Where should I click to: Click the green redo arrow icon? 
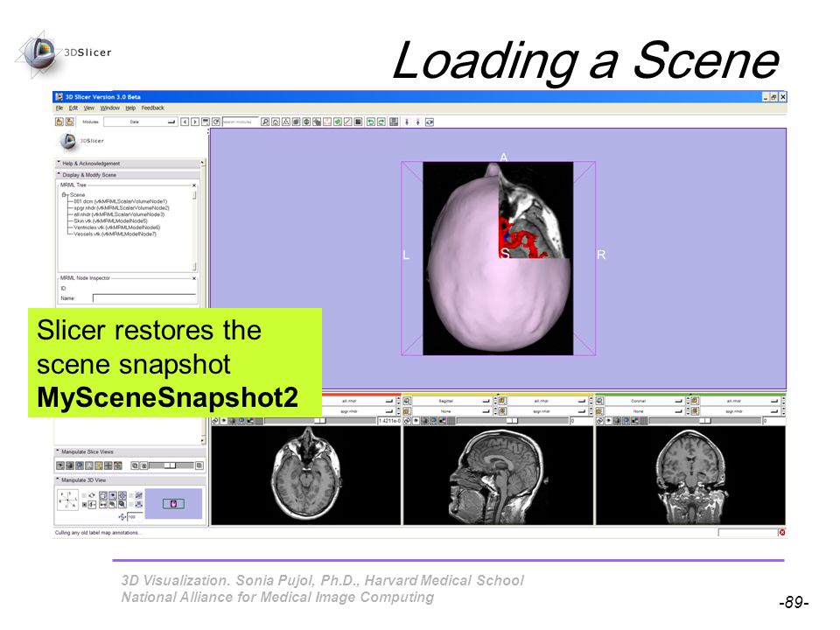381,122
